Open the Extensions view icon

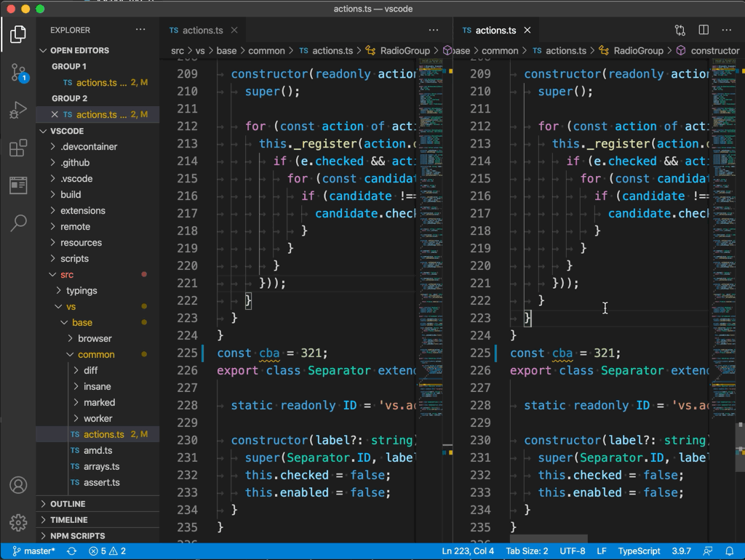click(x=18, y=148)
